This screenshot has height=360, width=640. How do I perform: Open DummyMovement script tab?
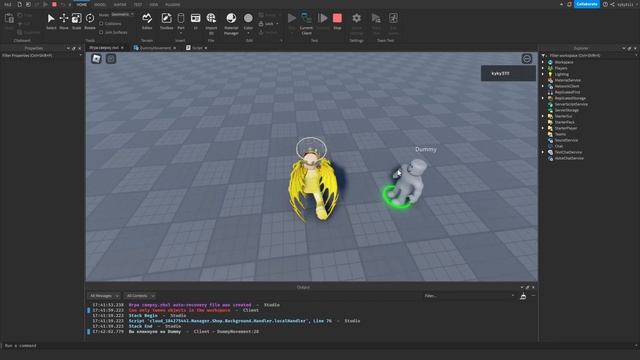155,48
